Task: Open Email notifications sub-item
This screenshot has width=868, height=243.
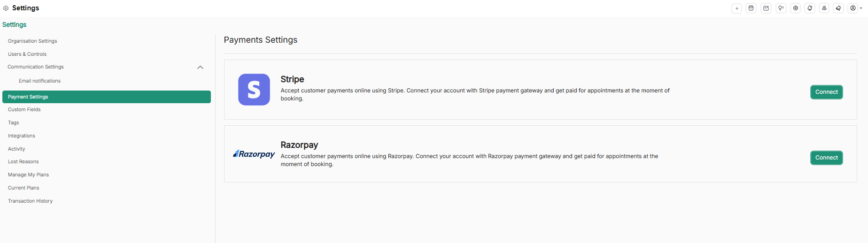Action: (39, 81)
